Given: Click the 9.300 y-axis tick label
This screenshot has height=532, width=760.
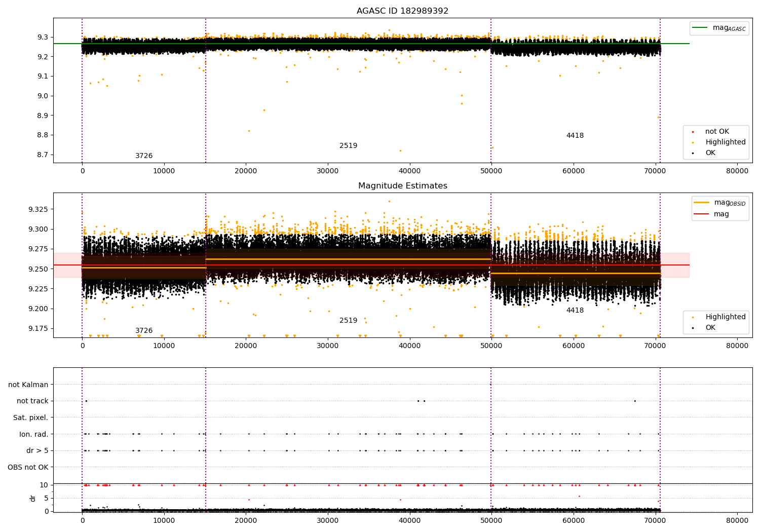Looking at the screenshot, I should (38, 230).
